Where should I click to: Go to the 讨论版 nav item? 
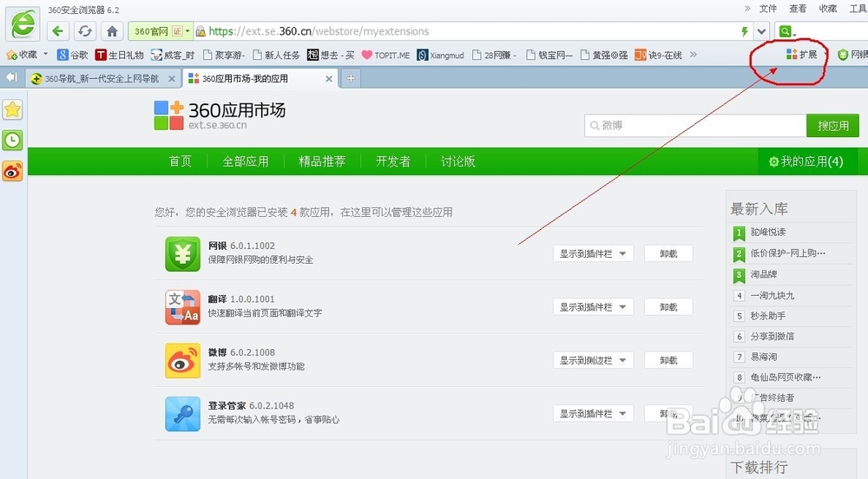tap(457, 161)
